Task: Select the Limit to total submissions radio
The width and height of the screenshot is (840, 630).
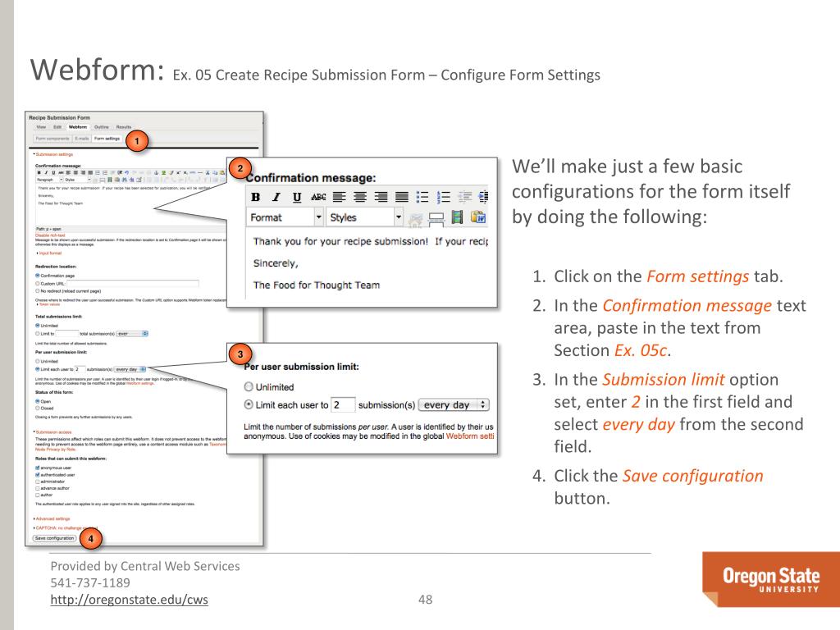Action: pos(38,333)
